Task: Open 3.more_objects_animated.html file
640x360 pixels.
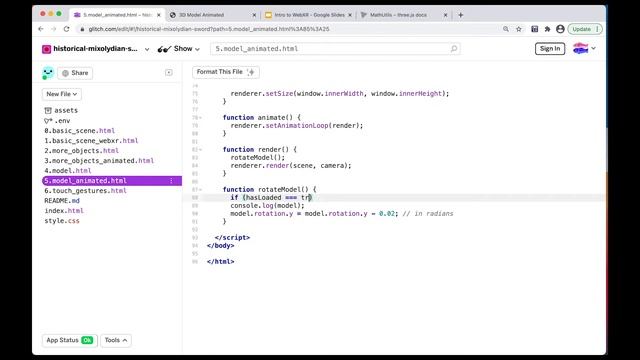Action: 99,161
